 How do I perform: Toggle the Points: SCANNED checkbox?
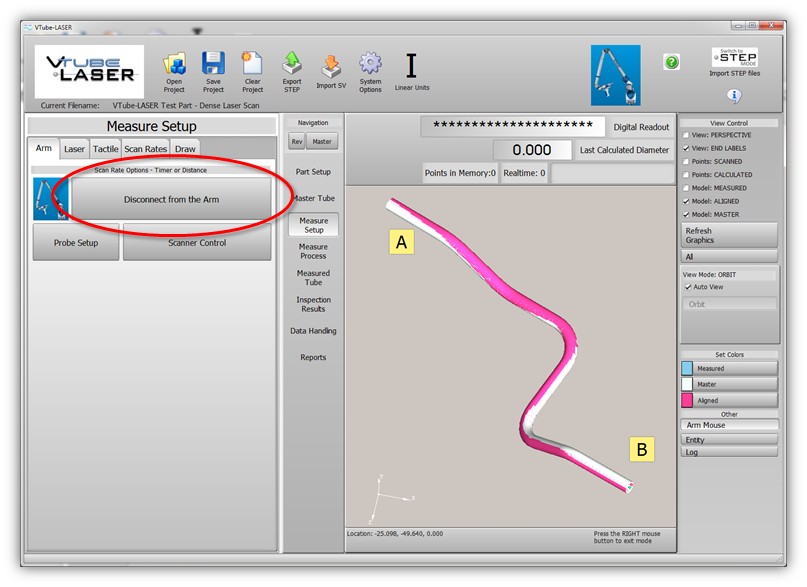(686, 161)
